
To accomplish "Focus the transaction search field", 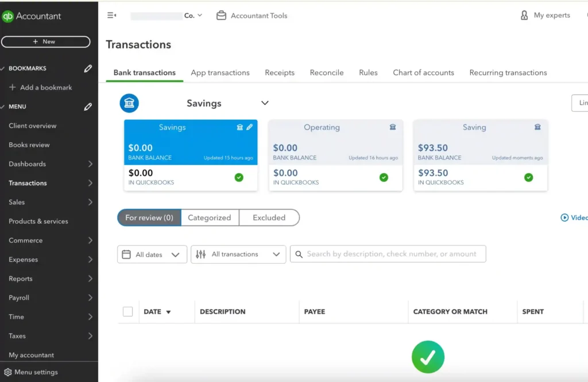I will pyautogui.click(x=388, y=254).
